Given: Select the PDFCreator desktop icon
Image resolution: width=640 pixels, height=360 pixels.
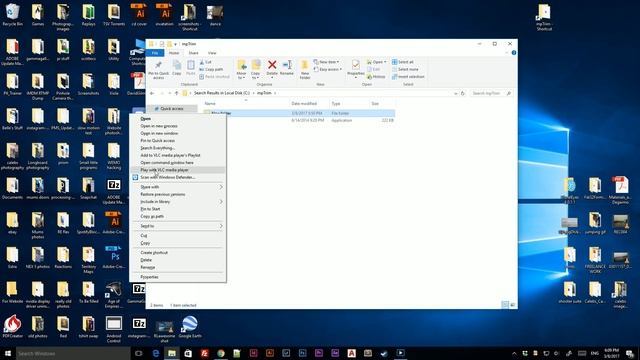Looking at the screenshot, I should [x=12, y=327].
